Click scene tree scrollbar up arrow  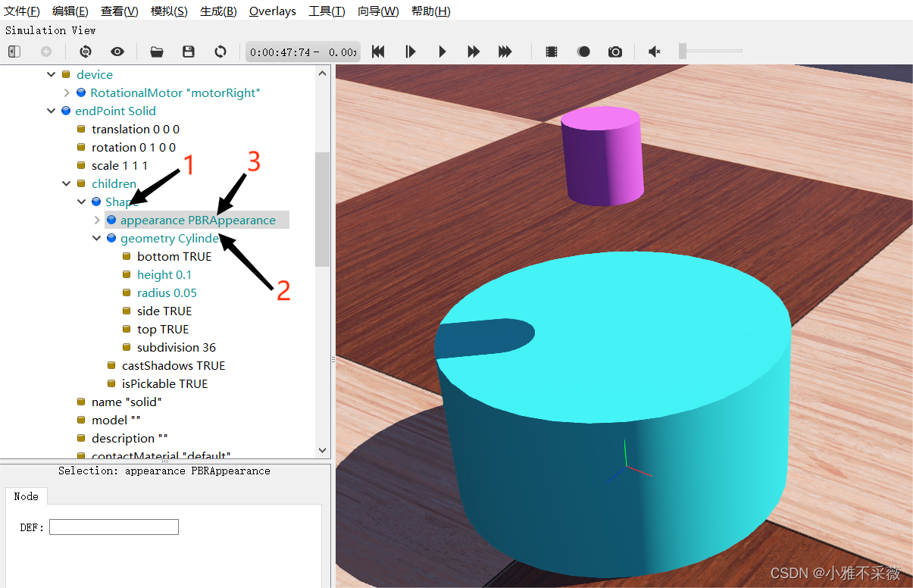coord(323,73)
